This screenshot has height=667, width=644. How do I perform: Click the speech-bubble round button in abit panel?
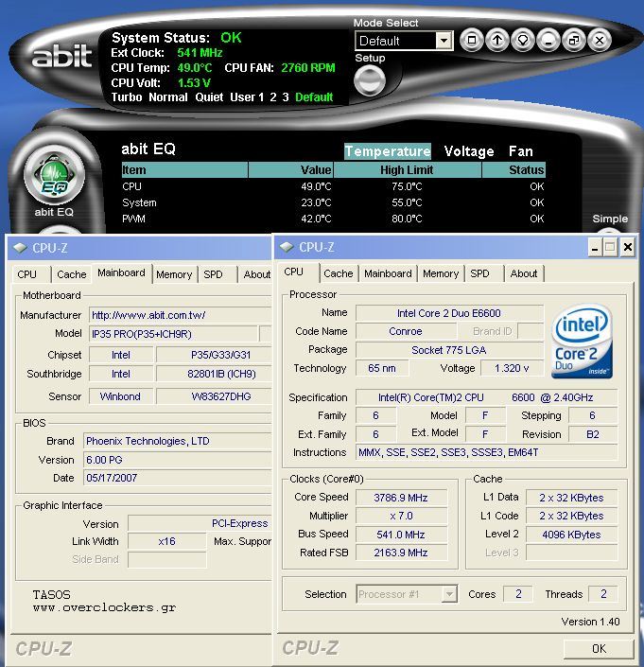523,41
